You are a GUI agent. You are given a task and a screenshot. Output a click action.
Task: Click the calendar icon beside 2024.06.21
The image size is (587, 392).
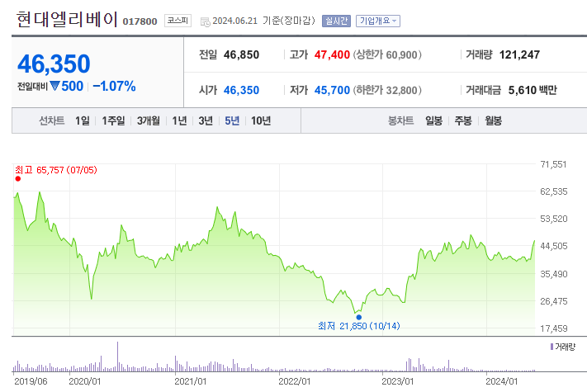pyautogui.click(x=205, y=22)
